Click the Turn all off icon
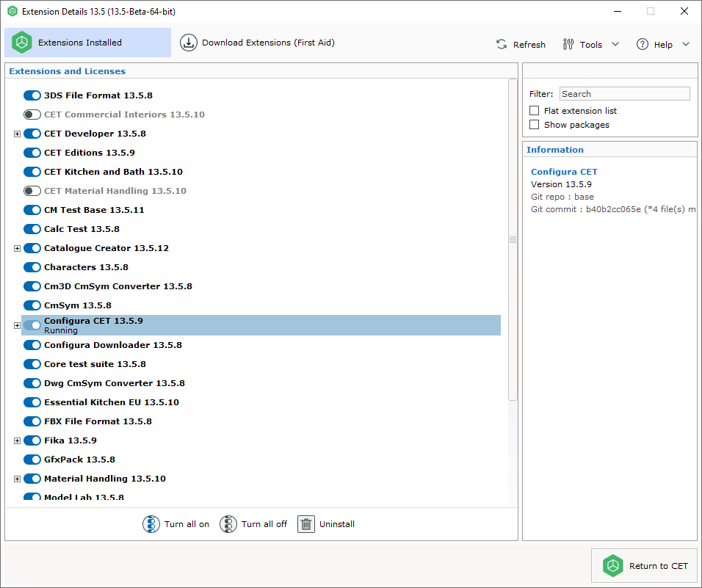This screenshot has height=588, width=702. pyautogui.click(x=228, y=524)
